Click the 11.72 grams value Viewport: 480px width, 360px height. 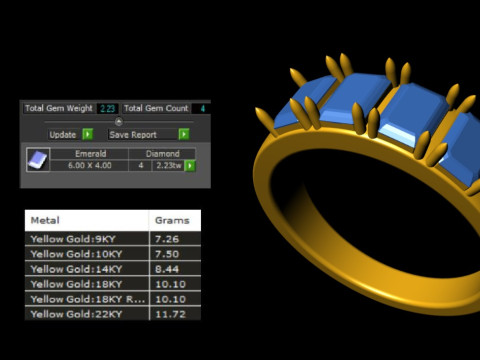click(170, 314)
